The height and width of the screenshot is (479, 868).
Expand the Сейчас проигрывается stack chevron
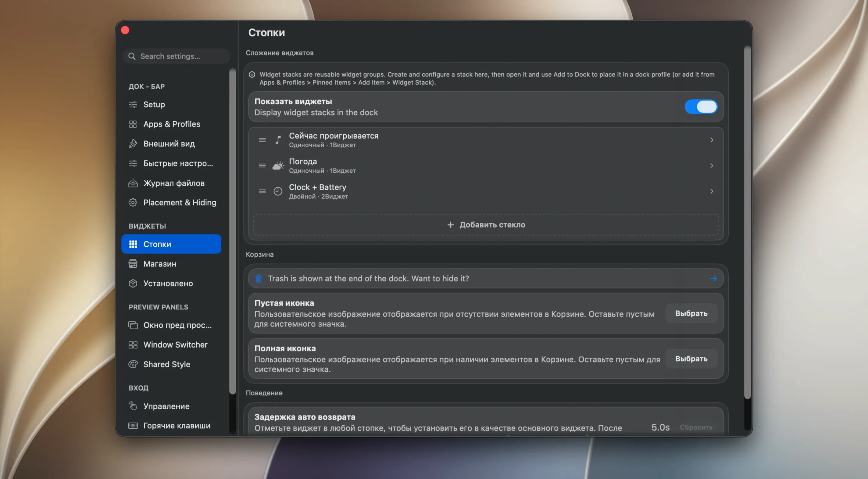pyautogui.click(x=712, y=140)
